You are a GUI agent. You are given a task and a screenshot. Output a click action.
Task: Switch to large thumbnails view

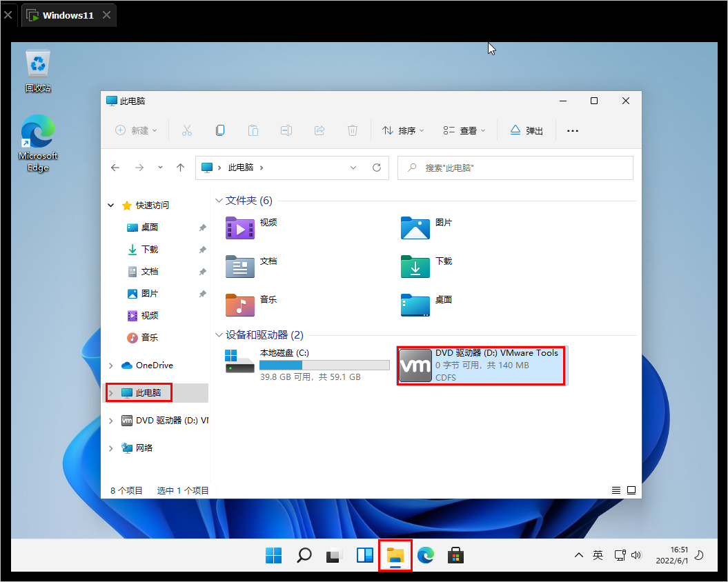coord(631,490)
